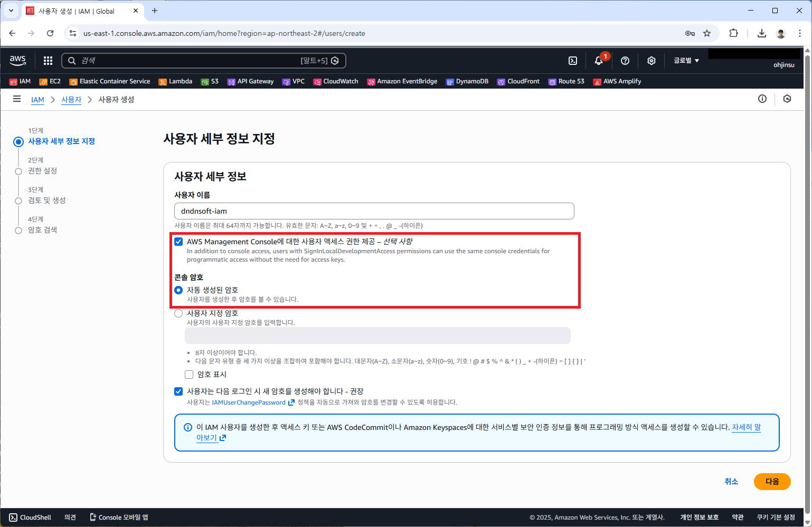Select the 자동 생성된 암호 radio option

pyautogui.click(x=178, y=290)
